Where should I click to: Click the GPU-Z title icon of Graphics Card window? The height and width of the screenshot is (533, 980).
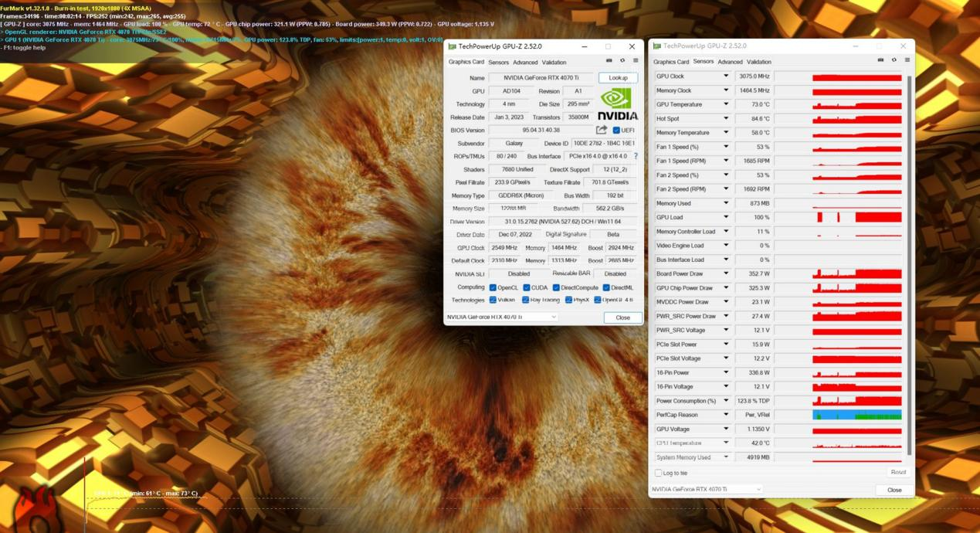coord(452,46)
